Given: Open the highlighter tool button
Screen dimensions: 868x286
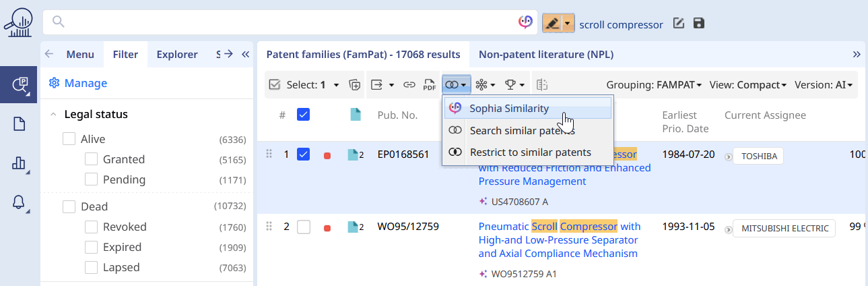Looking at the screenshot, I should 552,24.
